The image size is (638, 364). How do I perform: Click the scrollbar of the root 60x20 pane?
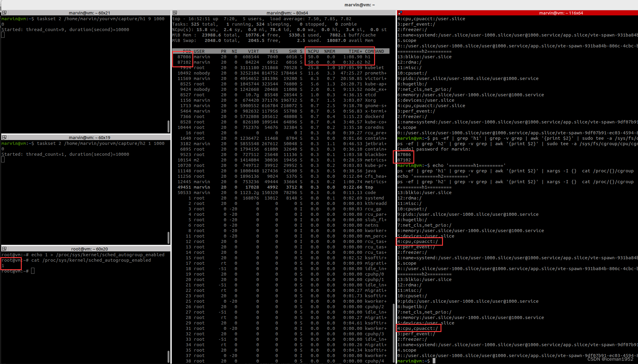coord(168,356)
